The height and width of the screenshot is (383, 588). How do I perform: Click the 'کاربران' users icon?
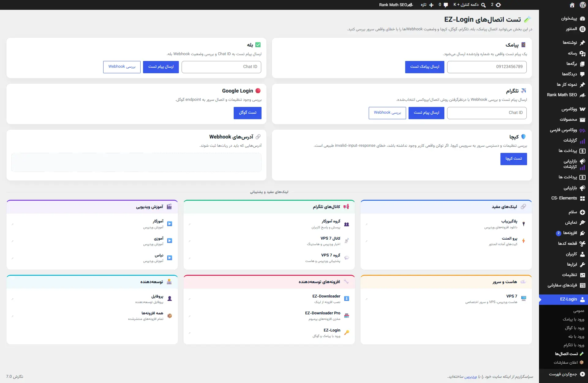point(582,254)
